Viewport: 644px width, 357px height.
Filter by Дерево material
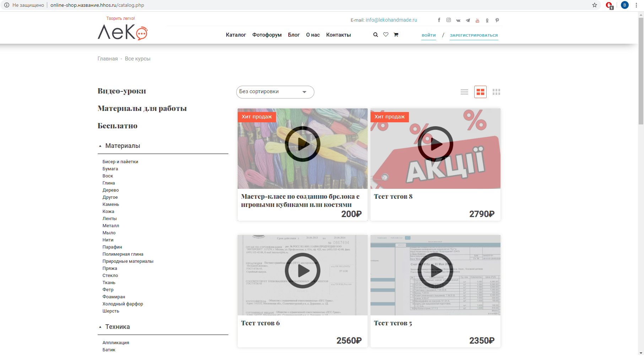coord(111,190)
